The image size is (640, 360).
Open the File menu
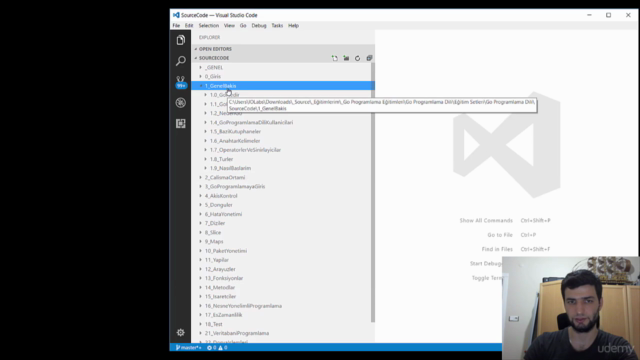point(176,25)
